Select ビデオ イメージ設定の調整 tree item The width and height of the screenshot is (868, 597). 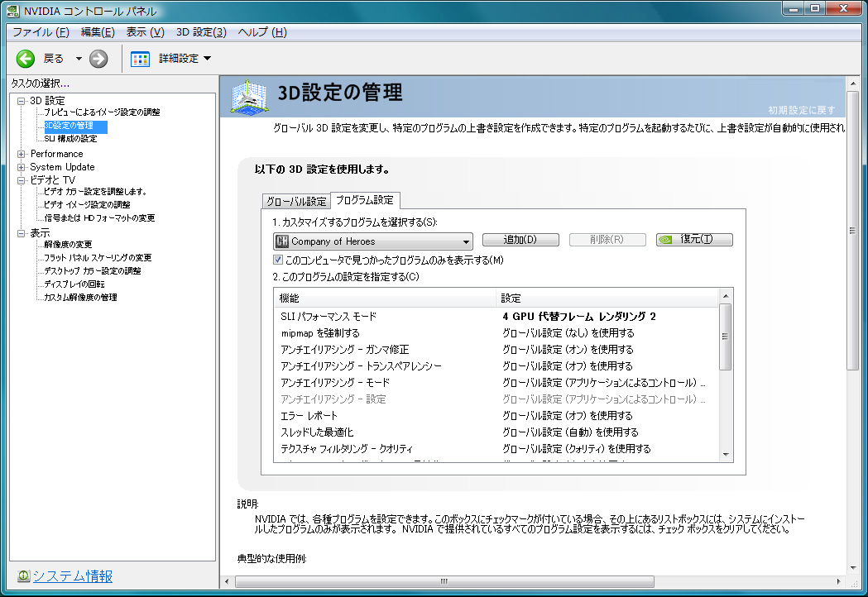(x=87, y=205)
